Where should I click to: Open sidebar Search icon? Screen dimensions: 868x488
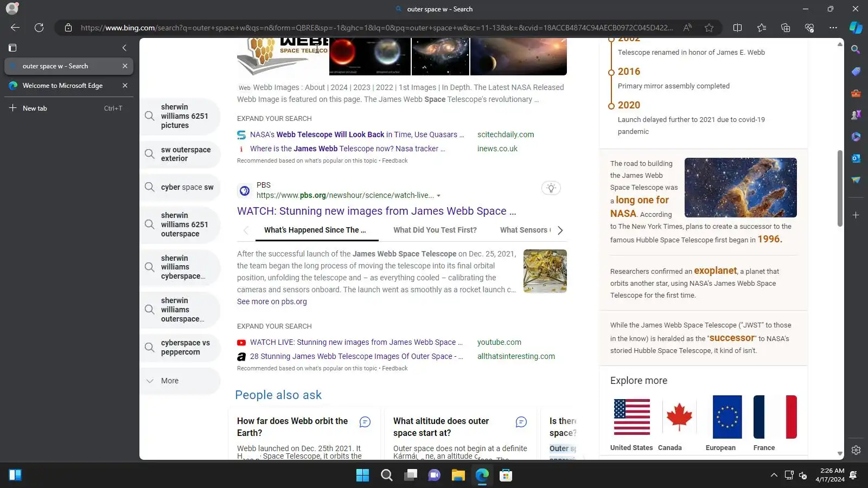pos(856,50)
